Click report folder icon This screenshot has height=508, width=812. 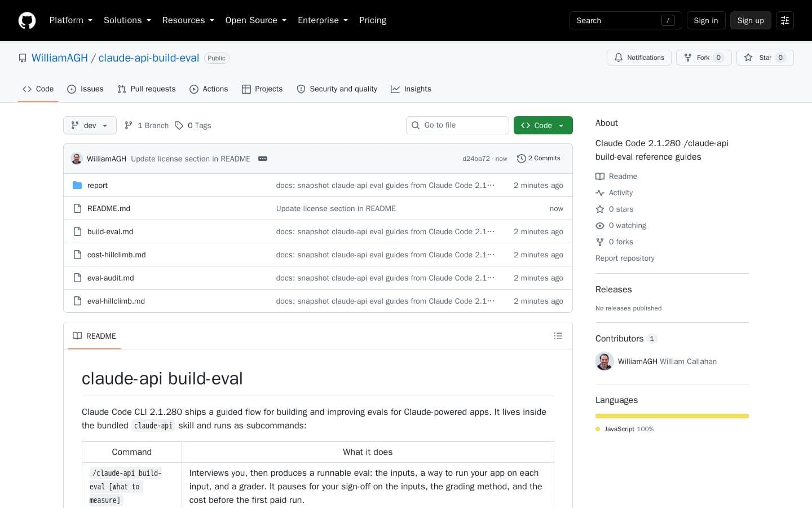[x=77, y=185]
